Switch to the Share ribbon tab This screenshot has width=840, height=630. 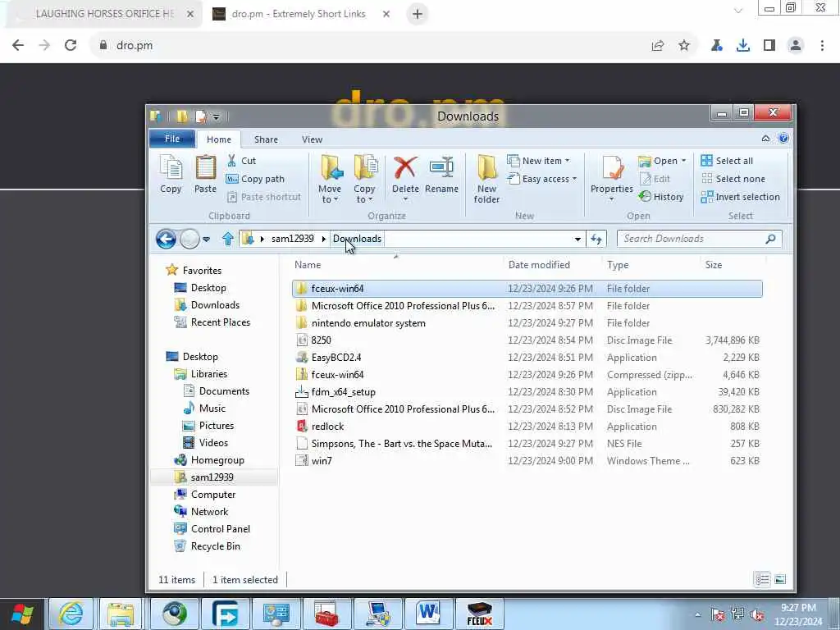266,139
